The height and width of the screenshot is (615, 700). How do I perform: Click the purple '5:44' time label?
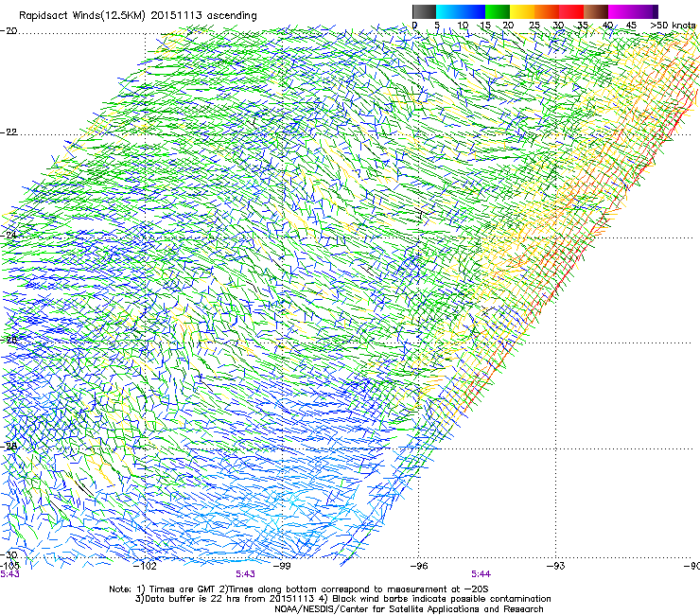[x=481, y=574]
